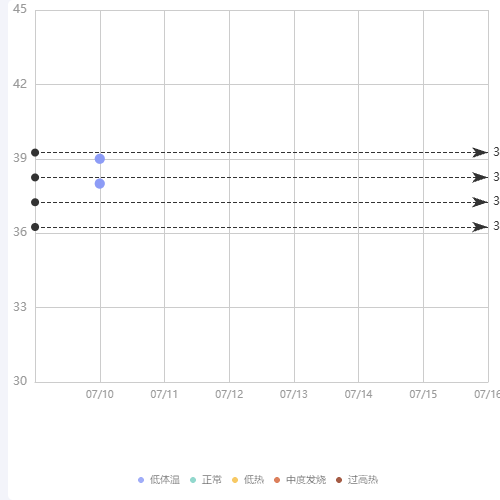
Task: Toggle the 中度发烧 legend label
Action: [306, 480]
